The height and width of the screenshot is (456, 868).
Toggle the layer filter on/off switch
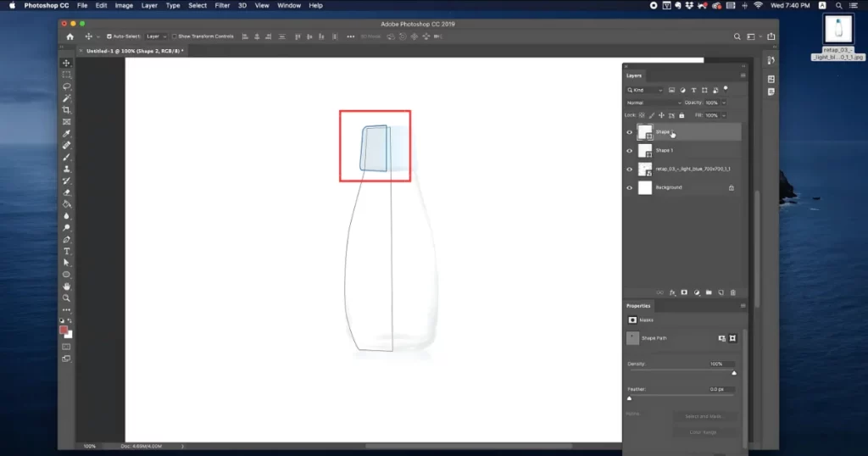(x=726, y=89)
